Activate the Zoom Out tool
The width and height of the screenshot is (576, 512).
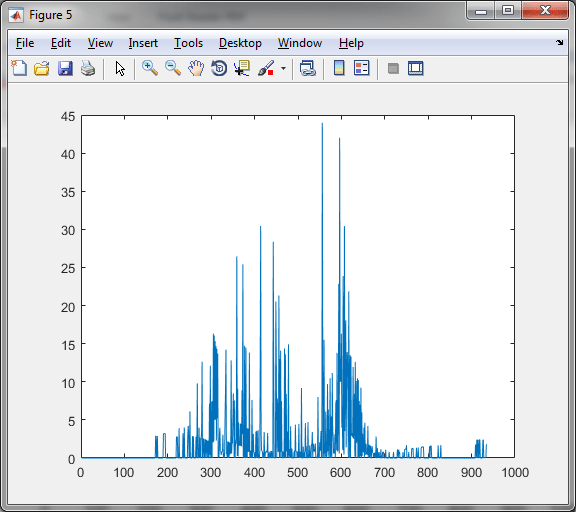pyautogui.click(x=173, y=68)
